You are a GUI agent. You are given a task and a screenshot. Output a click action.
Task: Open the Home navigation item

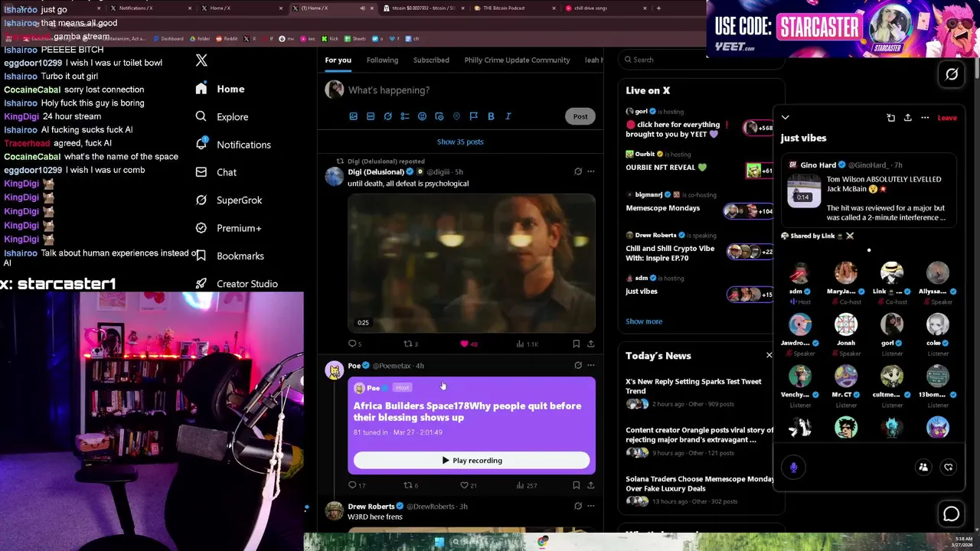pyautogui.click(x=220, y=89)
